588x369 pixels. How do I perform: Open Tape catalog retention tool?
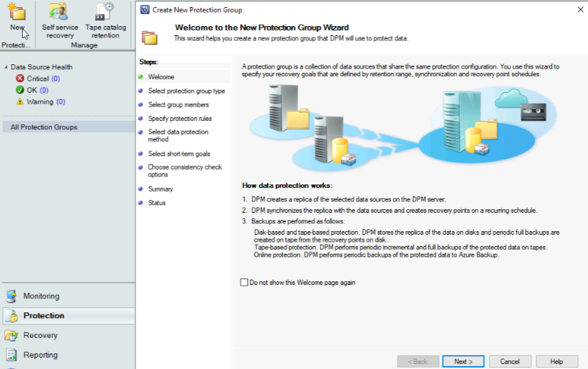point(105,20)
